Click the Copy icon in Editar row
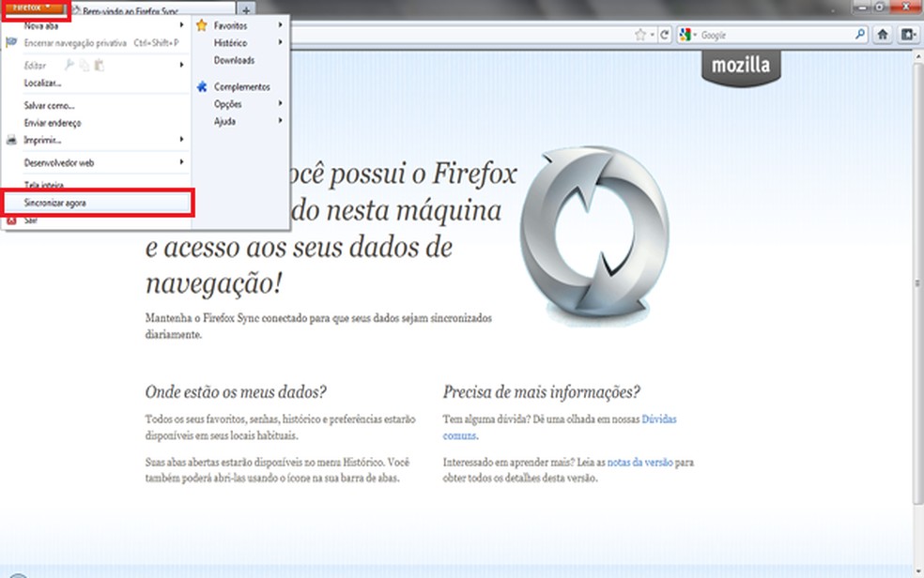Screen dimensions: 924x578 tap(85, 65)
